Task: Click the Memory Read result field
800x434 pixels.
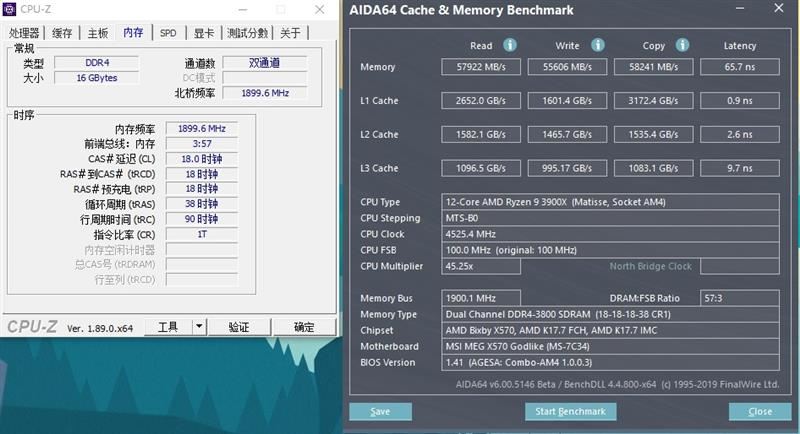Action: pyautogui.click(x=481, y=67)
